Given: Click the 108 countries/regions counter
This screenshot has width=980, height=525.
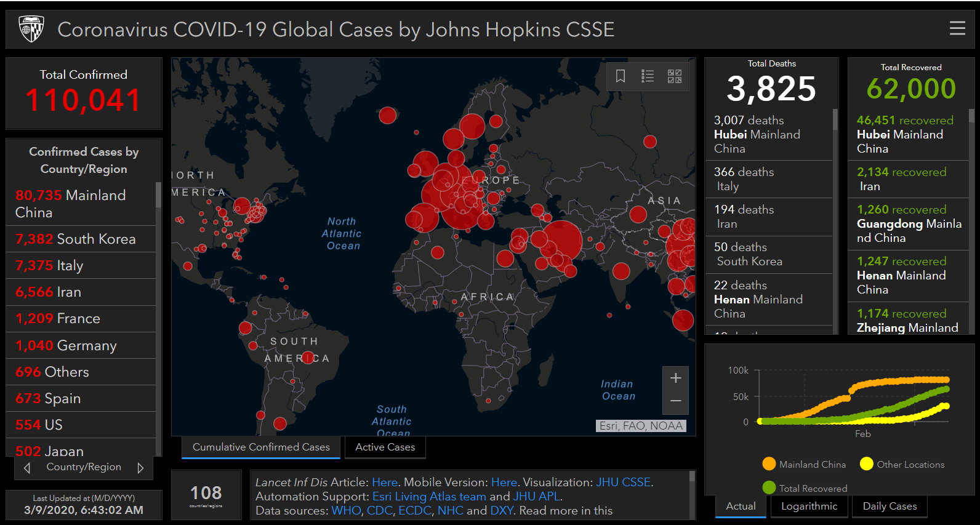Looking at the screenshot, I should [206, 495].
